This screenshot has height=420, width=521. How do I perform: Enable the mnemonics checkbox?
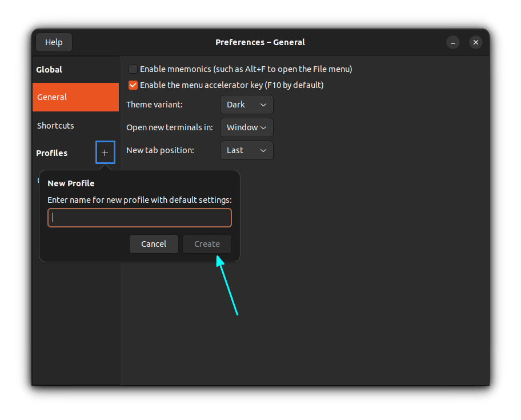click(133, 69)
